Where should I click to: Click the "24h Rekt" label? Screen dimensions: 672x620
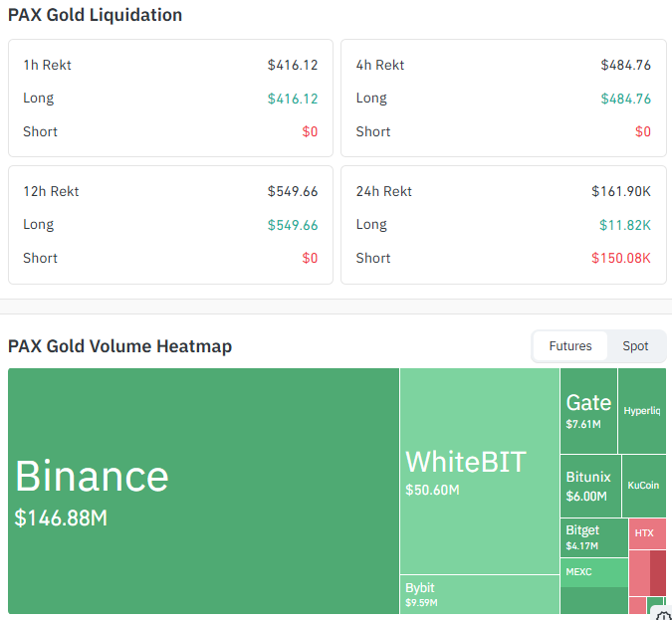(x=384, y=191)
